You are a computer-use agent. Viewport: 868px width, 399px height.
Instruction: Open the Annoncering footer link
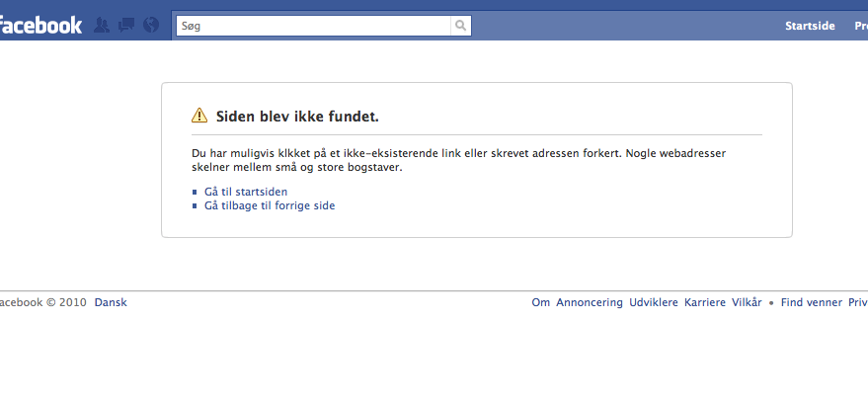pos(590,303)
